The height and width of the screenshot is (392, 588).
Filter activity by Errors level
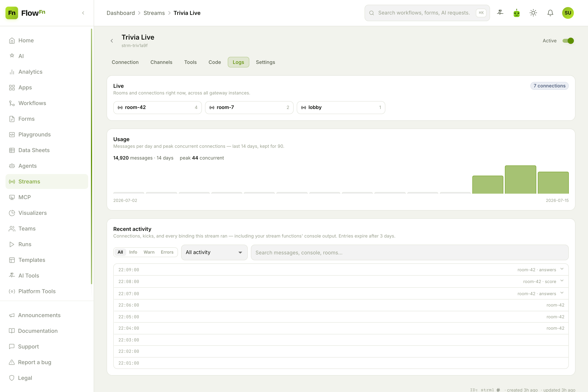pyautogui.click(x=167, y=252)
